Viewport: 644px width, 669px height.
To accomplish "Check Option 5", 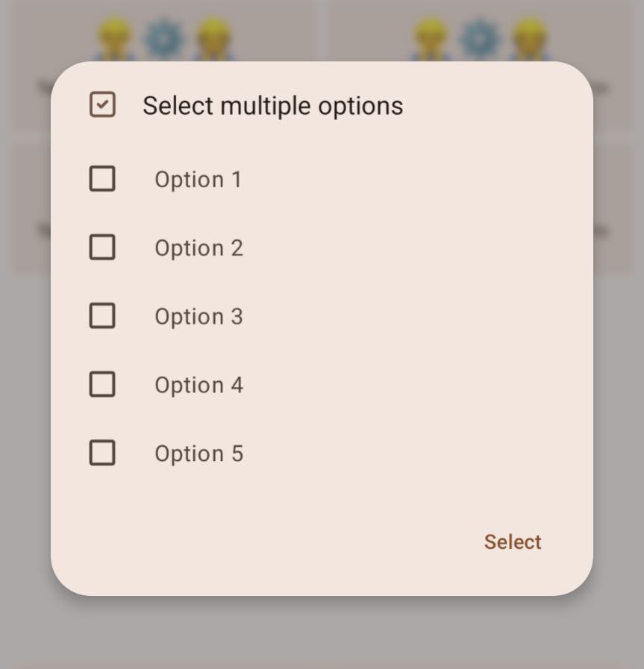I will click(x=102, y=453).
